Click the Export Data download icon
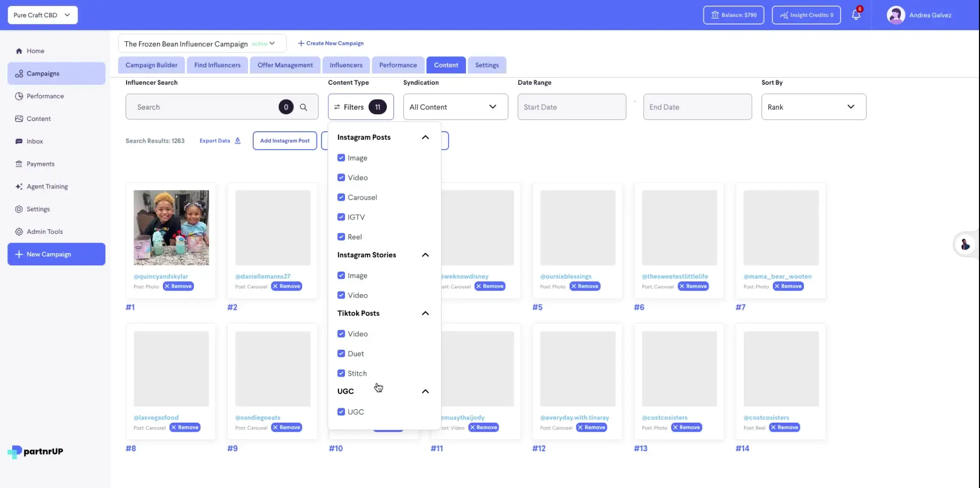Viewport: 980px width, 488px height. [x=238, y=140]
